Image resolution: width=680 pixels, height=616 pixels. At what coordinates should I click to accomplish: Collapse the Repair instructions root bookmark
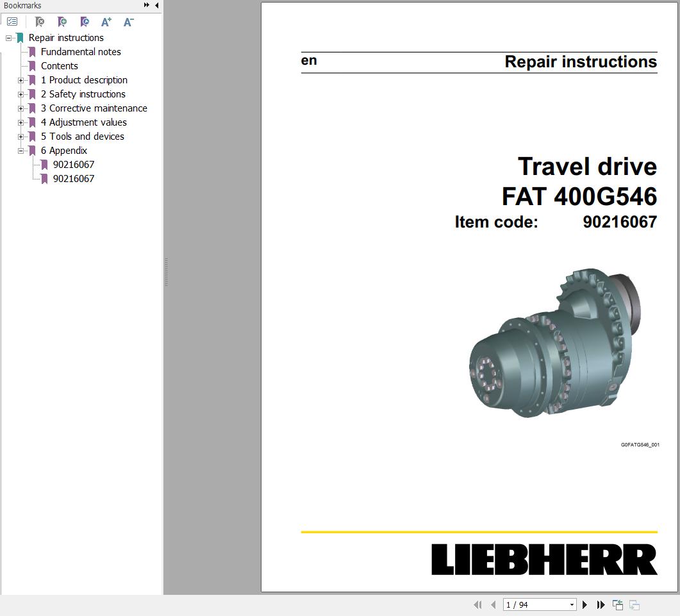click(x=8, y=38)
